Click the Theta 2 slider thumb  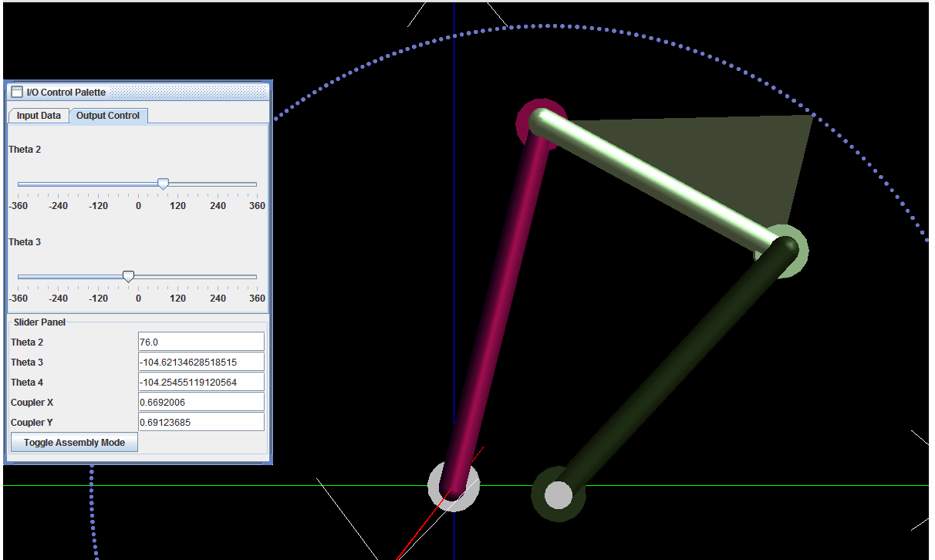(x=163, y=184)
